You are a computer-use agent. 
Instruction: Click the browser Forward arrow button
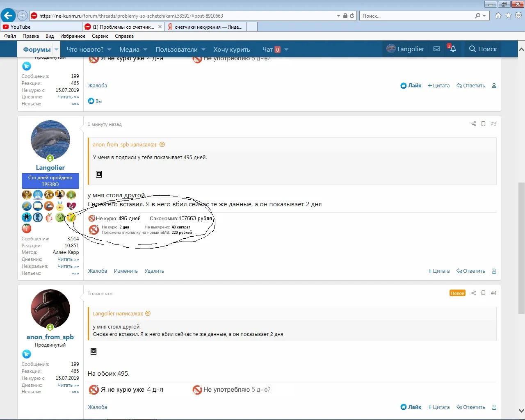pyautogui.click(x=23, y=16)
